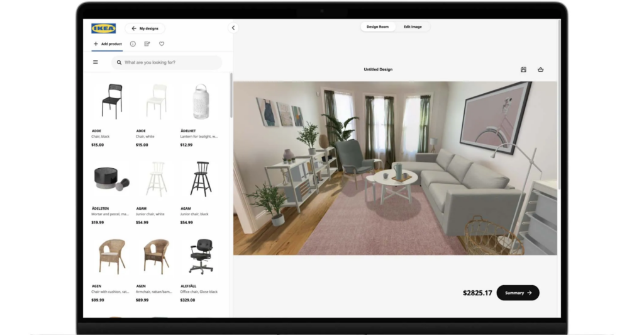Image resolution: width=644 pixels, height=335 pixels.
Task: Open the info icon tab
Action: 133,44
